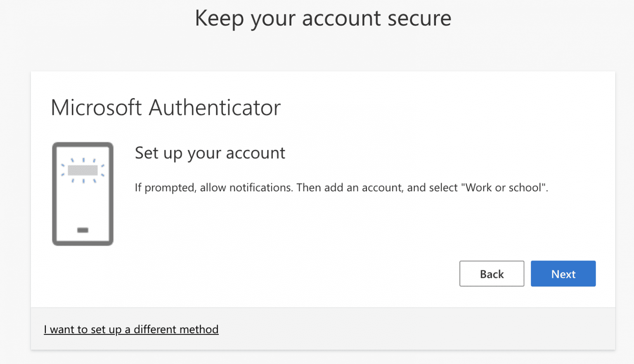Click the "Keep your account secure" title
The height and width of the screenshot is (364, 634).
pos(324,18)
